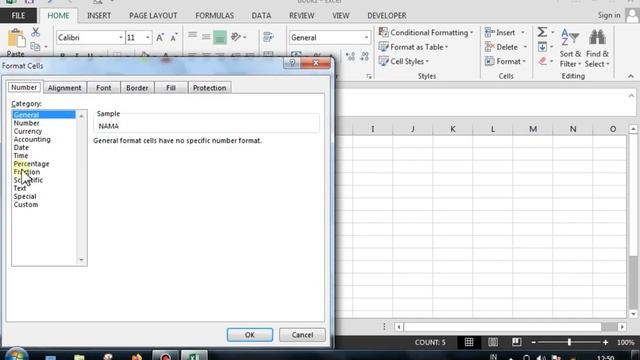Collapse the ribbon with the up chevron
Image resolution: width=640 pixels, height=360 pixels.
631,76
